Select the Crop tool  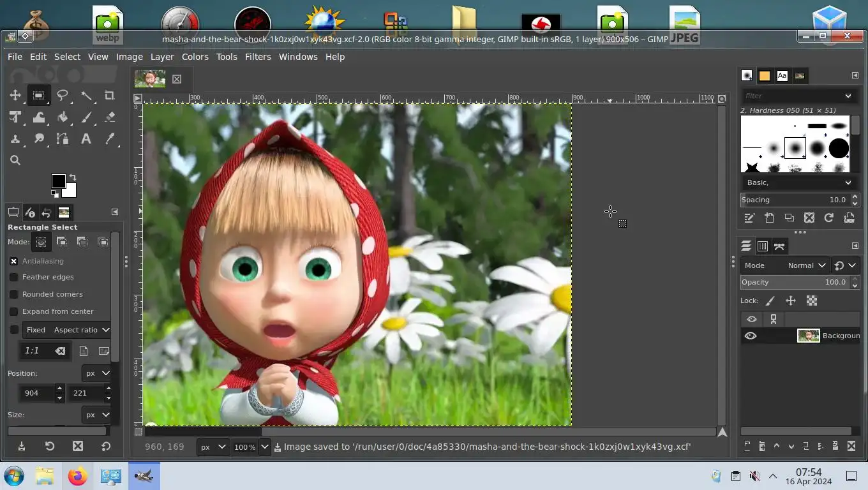tap(110, 96)
